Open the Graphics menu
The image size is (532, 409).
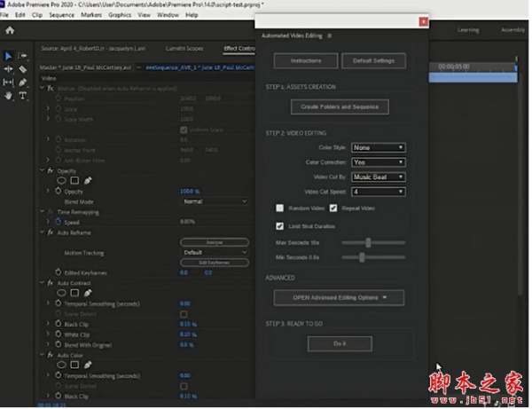pyautogui.click(x=120, y=15)
